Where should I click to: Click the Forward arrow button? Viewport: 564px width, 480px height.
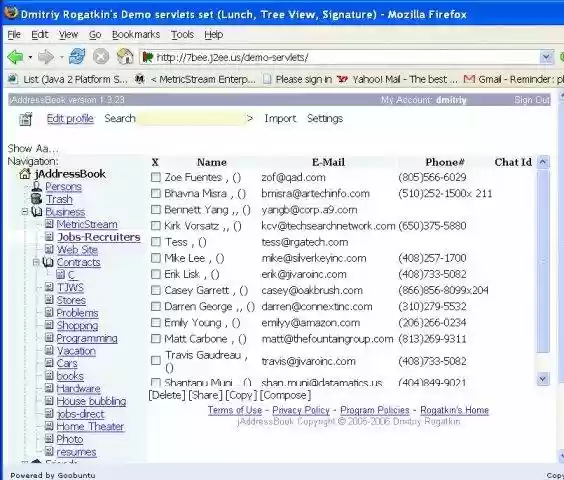click(x=46, y=57)
